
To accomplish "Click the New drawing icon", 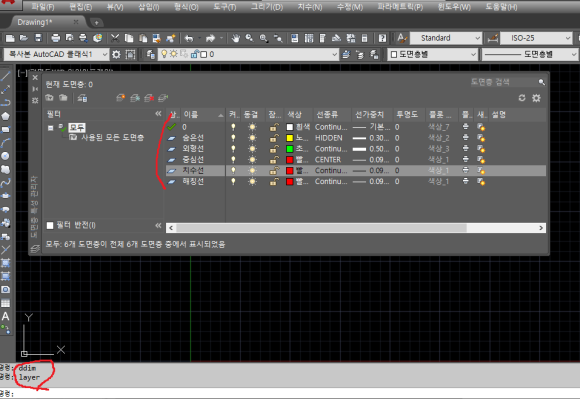I will (x=10, y=38).
